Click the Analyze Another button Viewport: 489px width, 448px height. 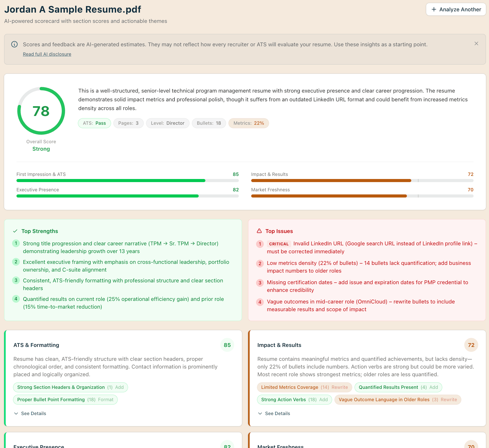(x=456, y=9)
